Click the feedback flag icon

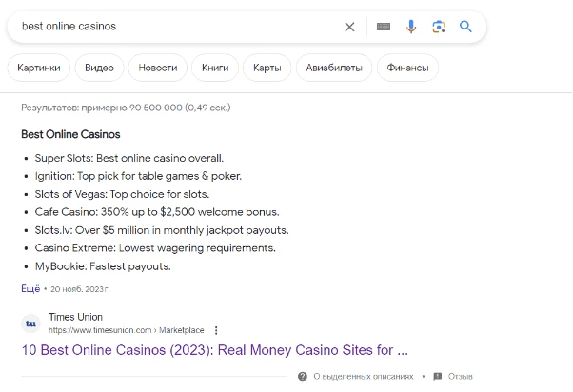tap(438, 376)
